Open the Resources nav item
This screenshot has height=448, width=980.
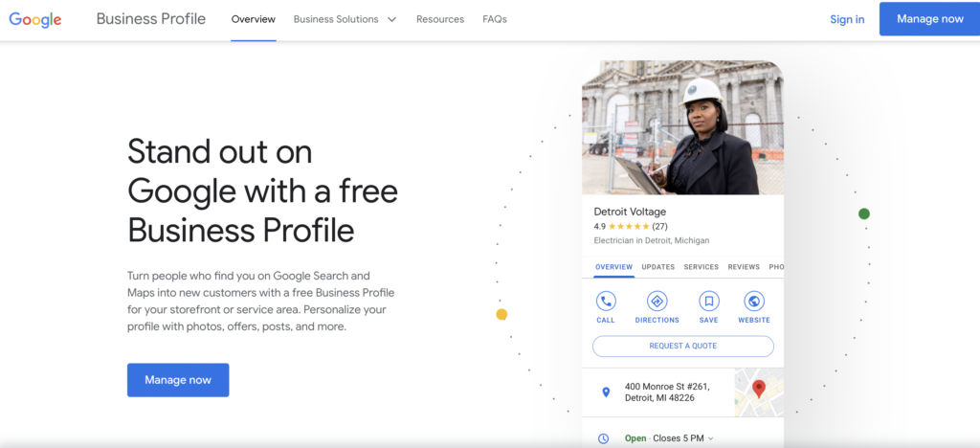pyautogui.click(x=440, y=19)
